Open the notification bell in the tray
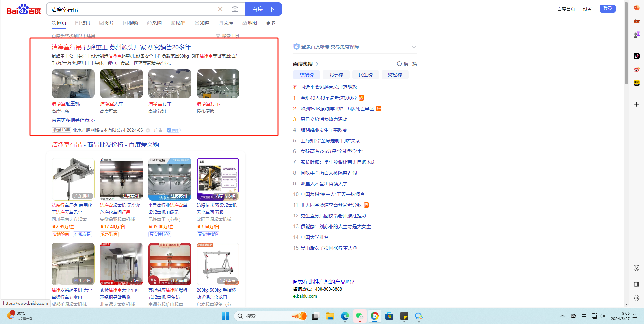 tap(635, 316)
